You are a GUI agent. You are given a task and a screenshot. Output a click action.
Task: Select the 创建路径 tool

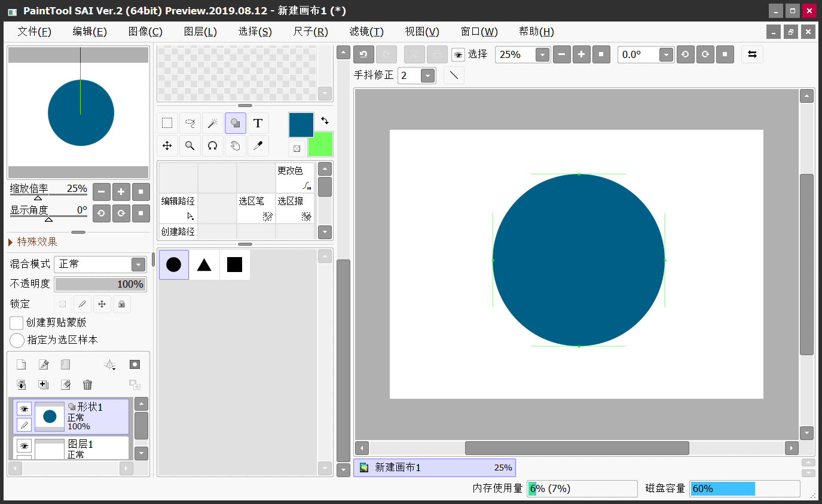point(178,231)
